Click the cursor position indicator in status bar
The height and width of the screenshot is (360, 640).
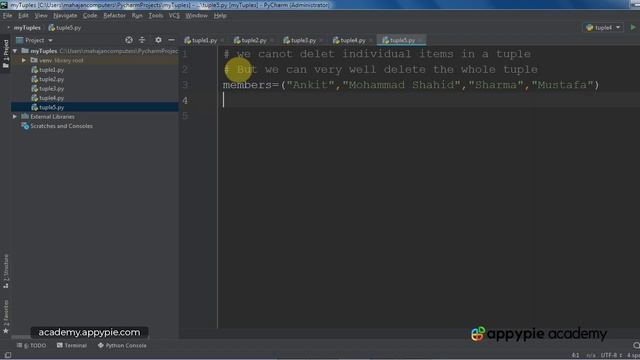(x=576, y=356)
